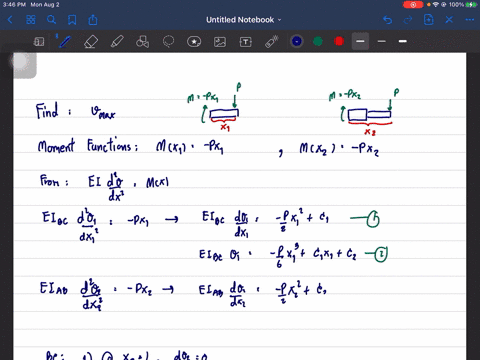This screenshot has height=360, width=480.
Task: Tap the circled equation number 1
Action: (x=373, y=219)
